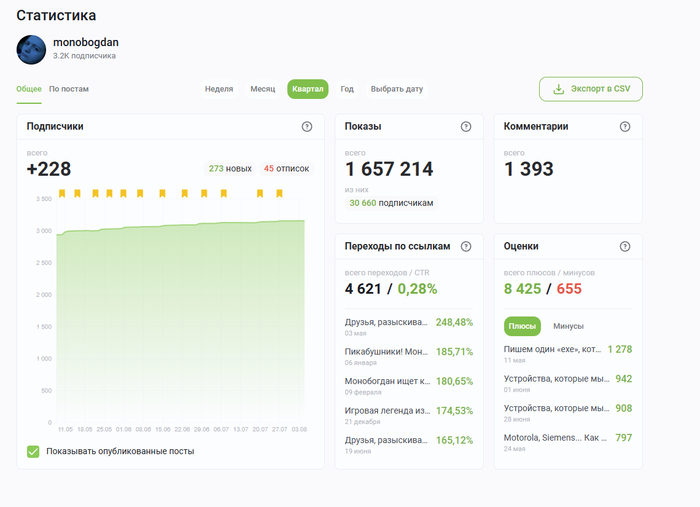Switch period to Год

347,89
